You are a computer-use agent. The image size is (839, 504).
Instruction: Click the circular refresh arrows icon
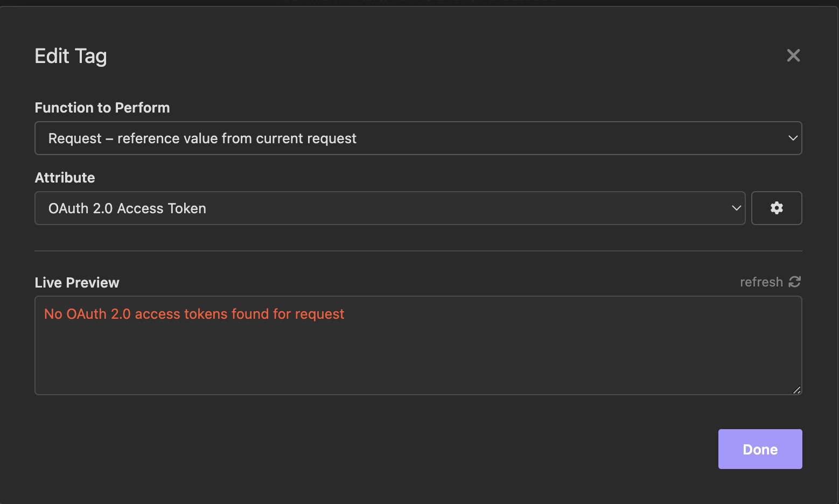point(795,282)
